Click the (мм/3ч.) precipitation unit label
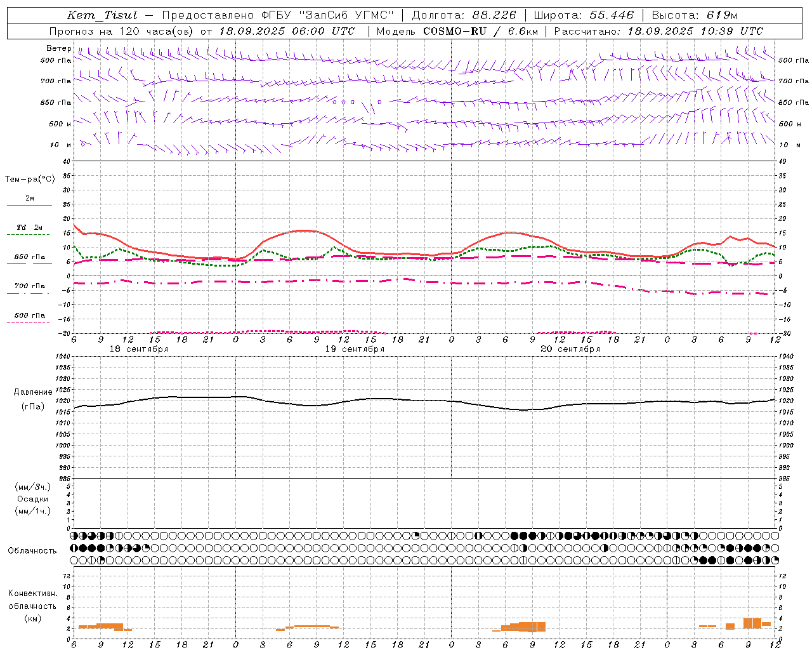The width and height of the screenshot is (812, 650). click(32, 487)
